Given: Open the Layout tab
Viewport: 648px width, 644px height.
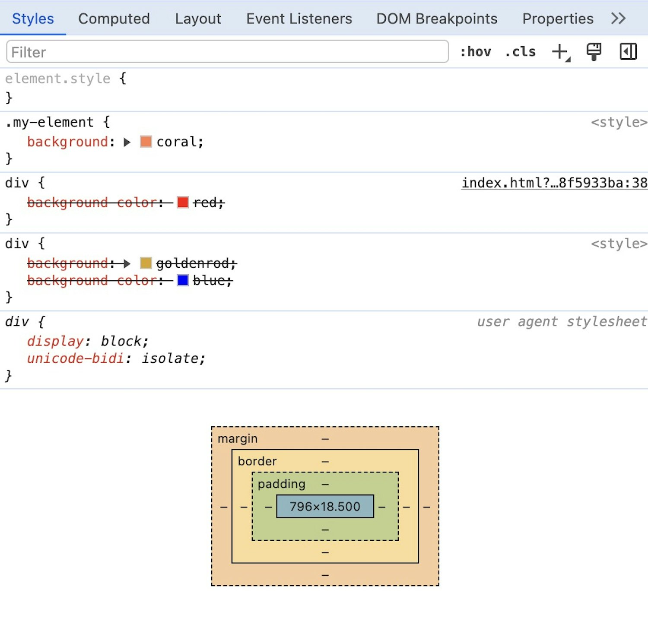Looking at the screenshot, I should pos(198,19).
